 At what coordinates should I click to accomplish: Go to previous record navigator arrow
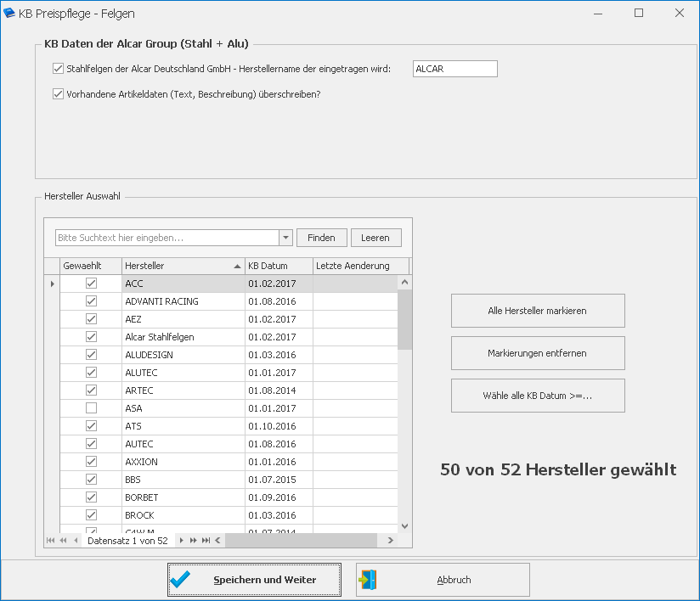(x=76, y=541)
